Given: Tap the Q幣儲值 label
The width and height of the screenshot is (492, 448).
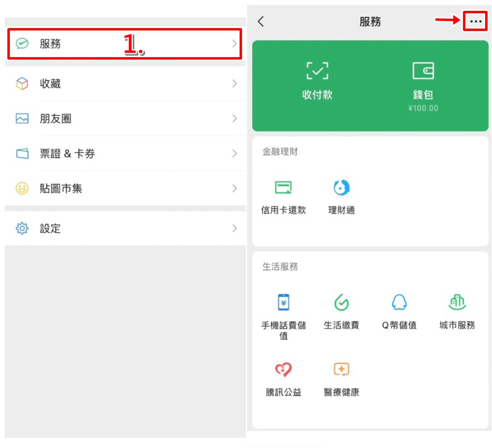Looking at the screenshot, I should pos(399,325).
